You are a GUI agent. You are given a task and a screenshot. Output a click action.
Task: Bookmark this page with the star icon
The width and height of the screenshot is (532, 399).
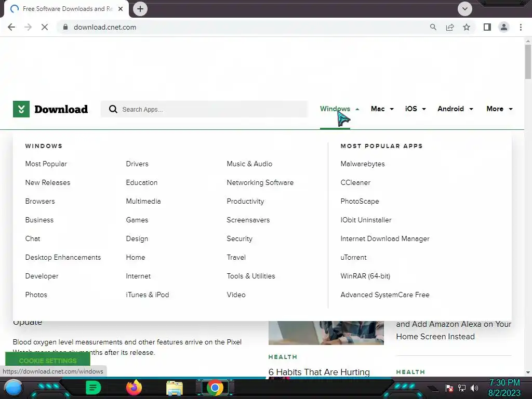click(x=467, y=27)
